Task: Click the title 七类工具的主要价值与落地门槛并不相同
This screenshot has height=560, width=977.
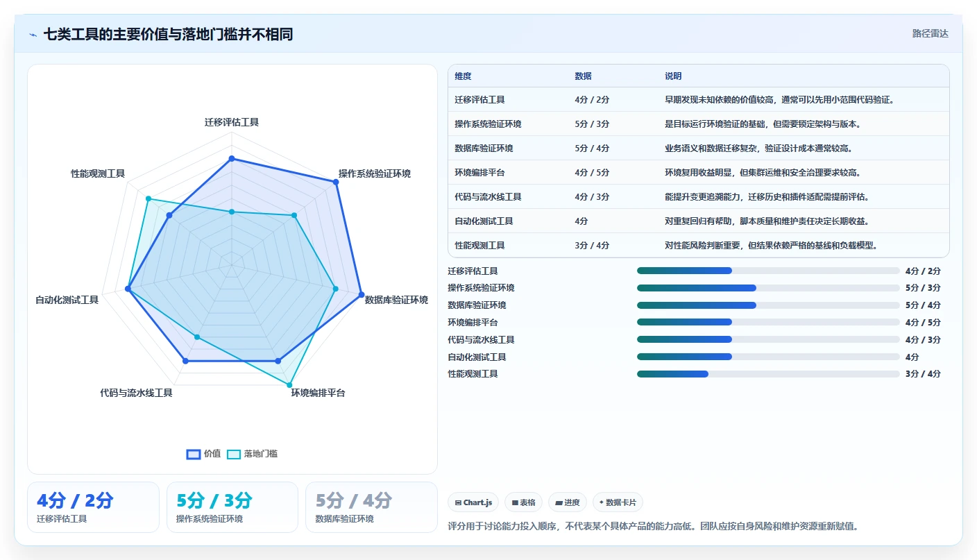Action: pyautogui.click(x=168, y=34)
